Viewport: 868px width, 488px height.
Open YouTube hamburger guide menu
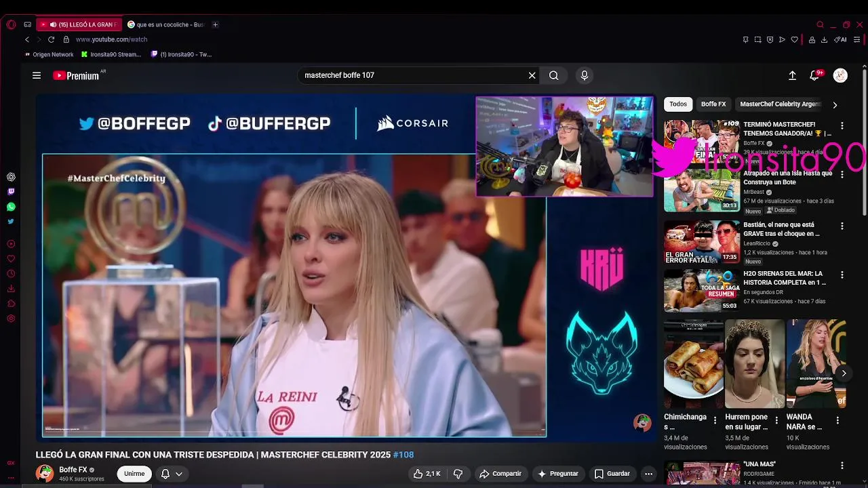[37, 75]
